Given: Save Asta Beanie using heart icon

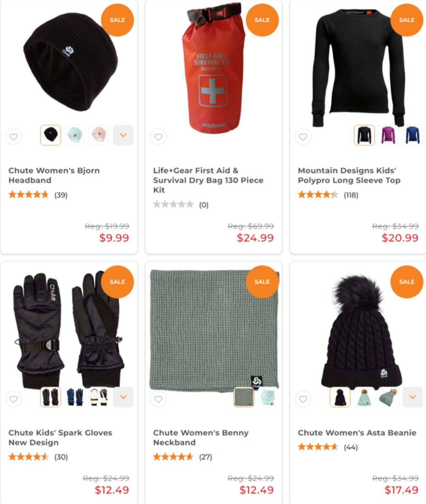Looking at the screenshot, I should [303, 399].
